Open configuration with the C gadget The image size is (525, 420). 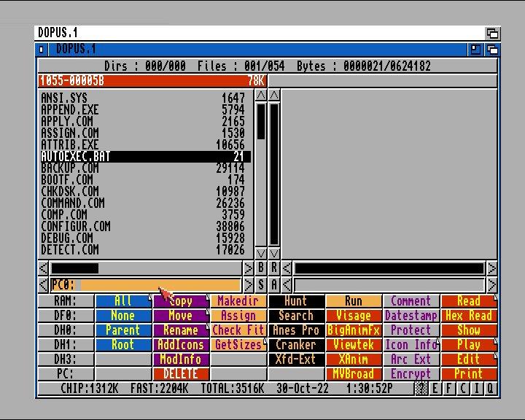pyautogui.click(x=463, y=389)
